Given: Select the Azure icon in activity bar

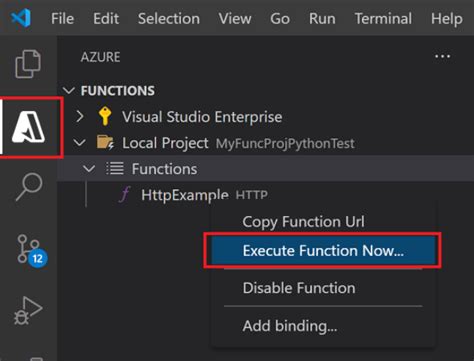Looking at the screenshot, I should pos(29,127).
